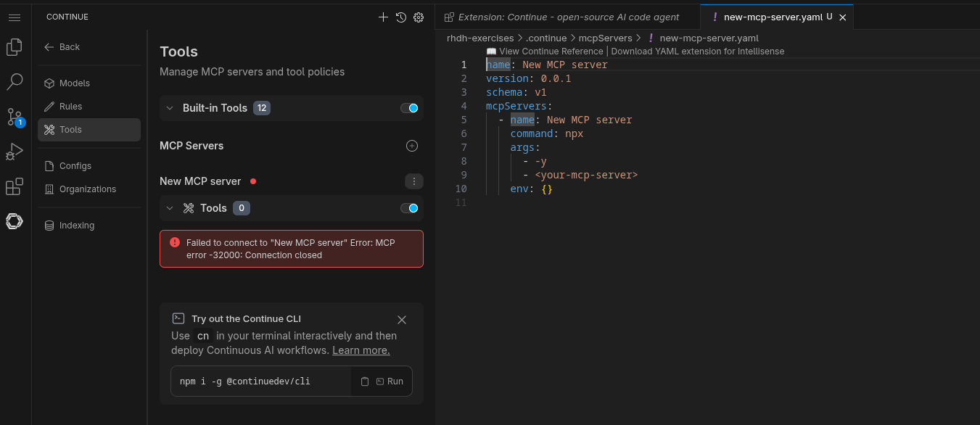Close the new-mcp-server.yaml tab
Image resolution: width=980 pixels, height=425 pixels.
842,17
